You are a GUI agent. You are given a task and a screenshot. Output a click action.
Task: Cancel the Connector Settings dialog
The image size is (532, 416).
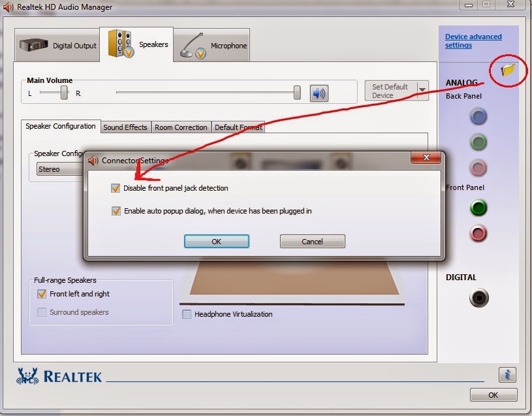click(x=313, y=241)
